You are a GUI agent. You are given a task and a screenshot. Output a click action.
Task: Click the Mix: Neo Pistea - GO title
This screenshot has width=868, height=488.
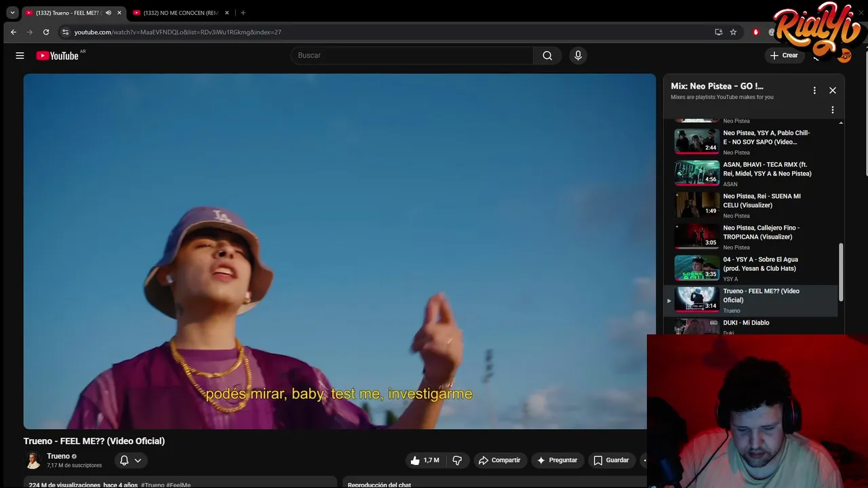coord(717,86)
